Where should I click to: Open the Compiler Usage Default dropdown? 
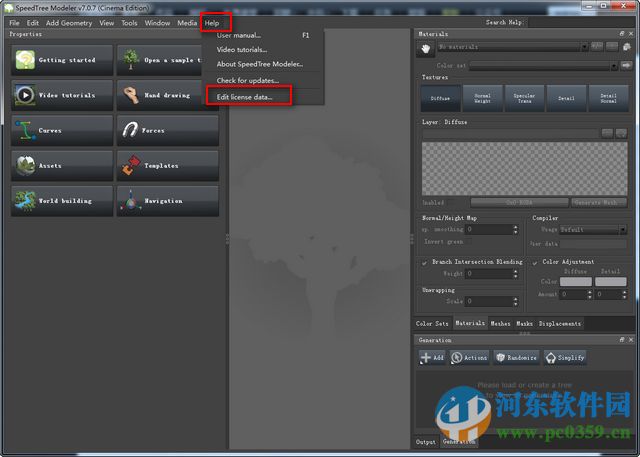pyautogui.click(x=593, y=230)
